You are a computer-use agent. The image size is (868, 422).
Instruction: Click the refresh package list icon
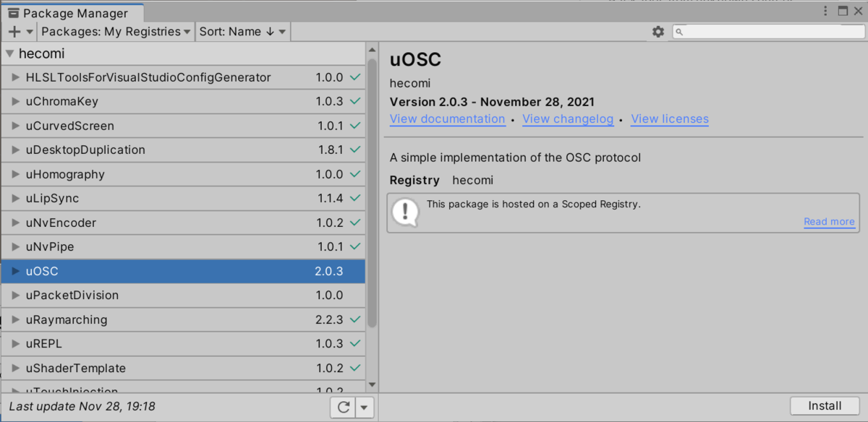(x=344, y=407)
